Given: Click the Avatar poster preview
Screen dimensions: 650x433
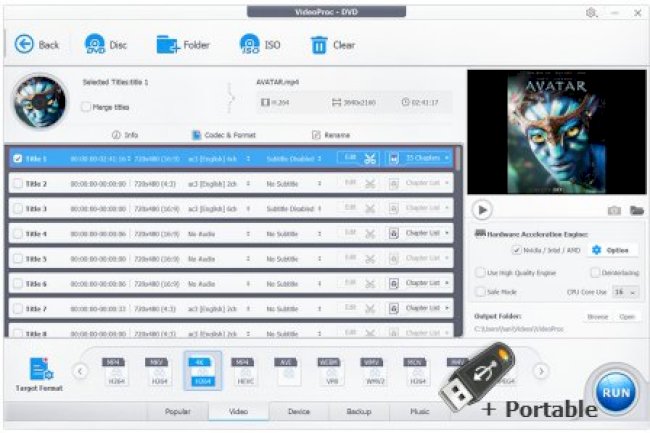Looking at the screenshot, I should [x=555, y=132].
